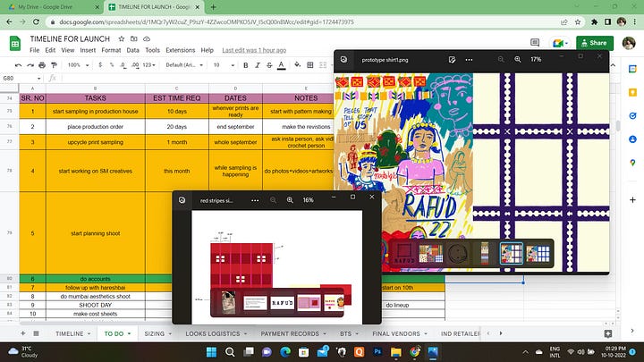Move the document using the folder icon
644x362 pixels.
134,38
